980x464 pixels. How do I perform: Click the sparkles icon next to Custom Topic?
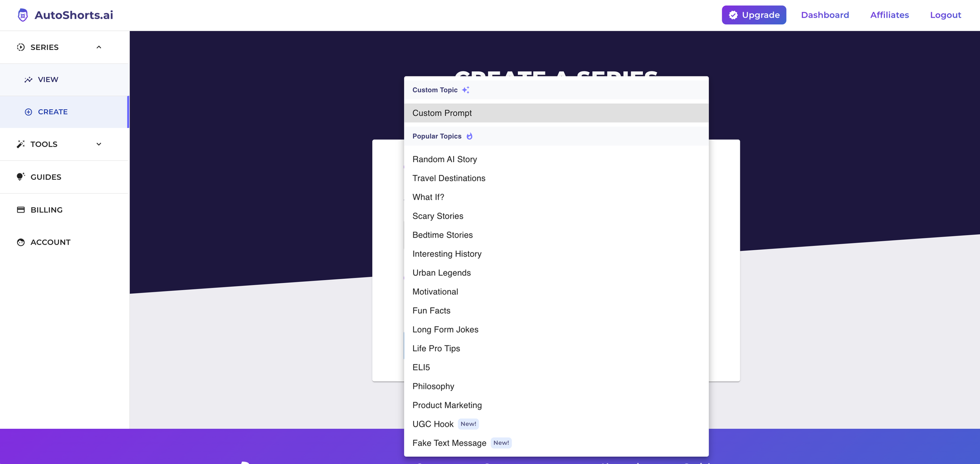point(466,90)
